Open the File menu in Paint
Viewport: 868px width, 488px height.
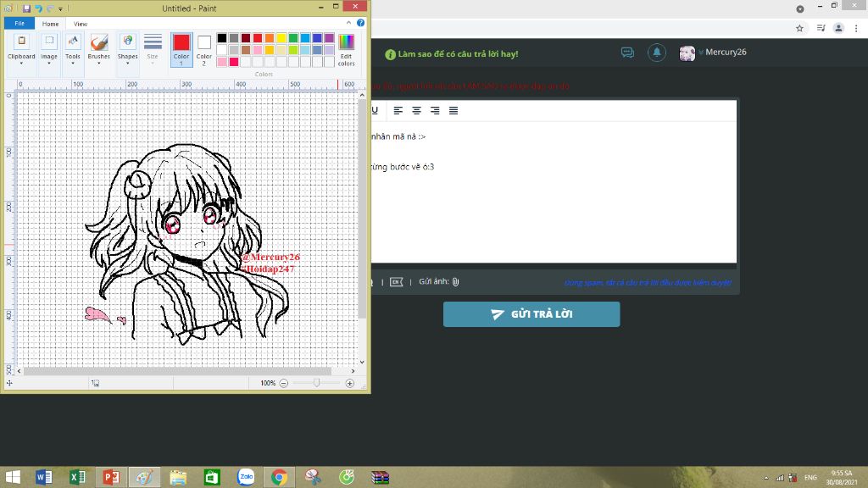tap(19, 23)
